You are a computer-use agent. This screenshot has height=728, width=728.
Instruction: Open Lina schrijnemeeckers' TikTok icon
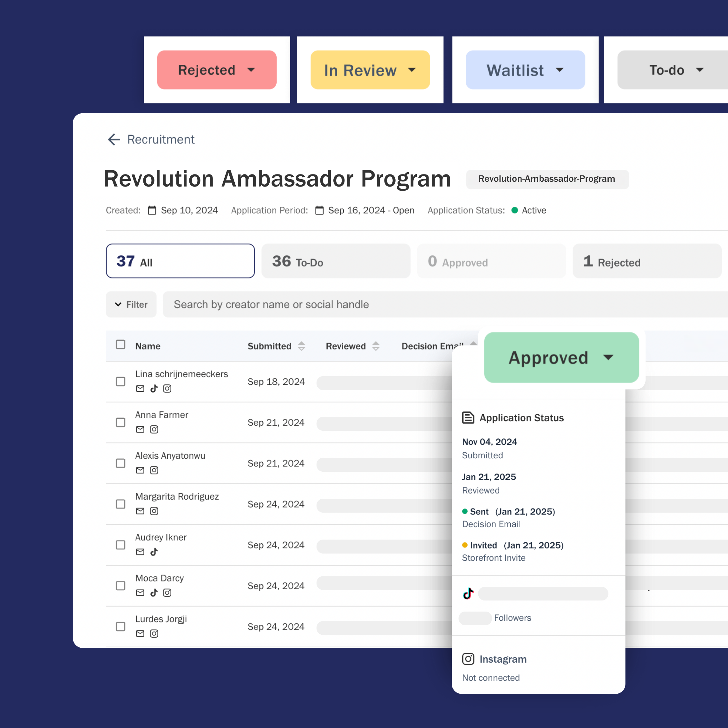[x=154, y=389]
